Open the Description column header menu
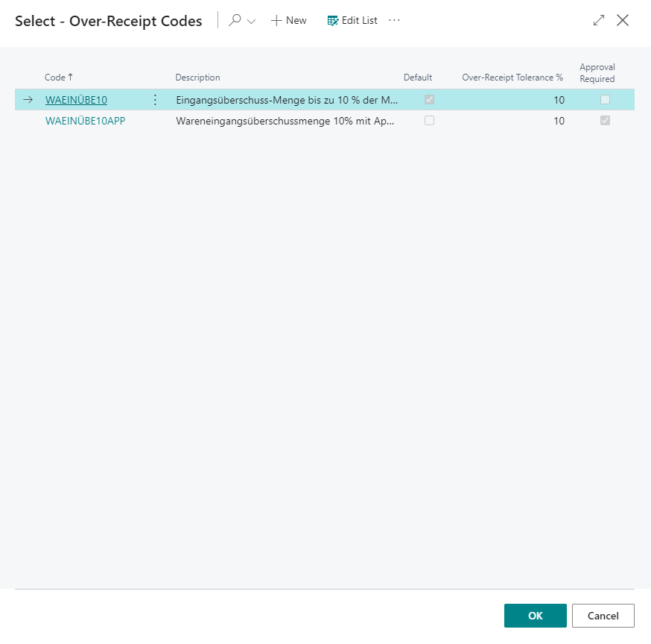651x644 pixels. point(197,78)
